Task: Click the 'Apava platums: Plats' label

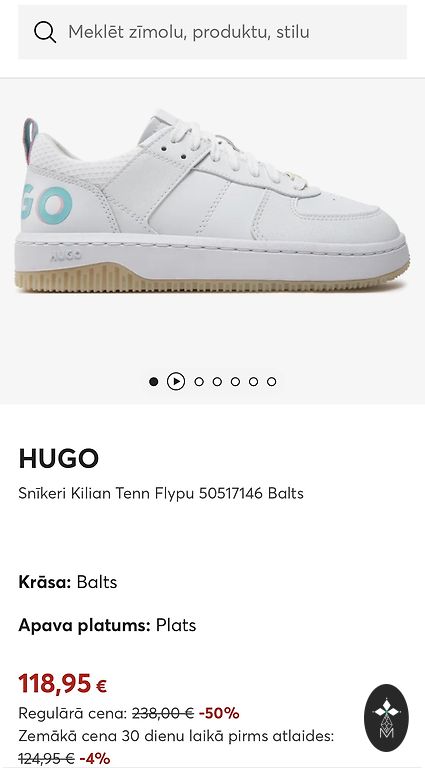Action: click(107, 625)
